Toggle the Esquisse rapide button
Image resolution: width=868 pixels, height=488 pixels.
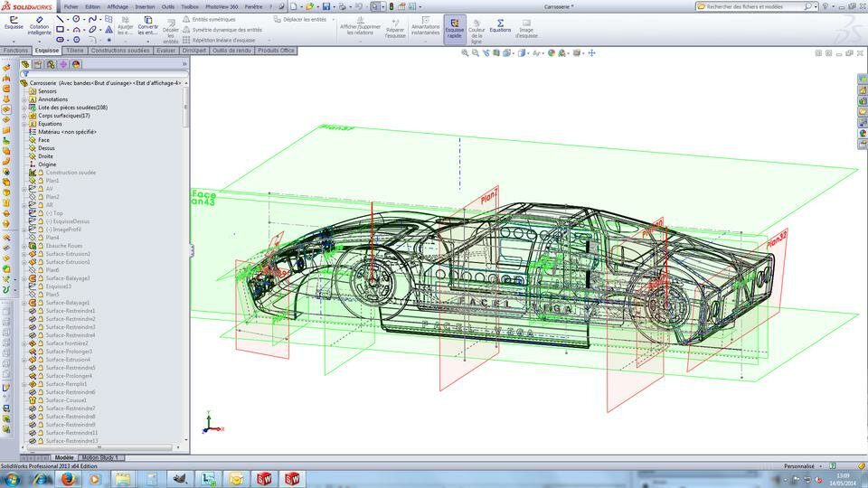tap(455, 29)
